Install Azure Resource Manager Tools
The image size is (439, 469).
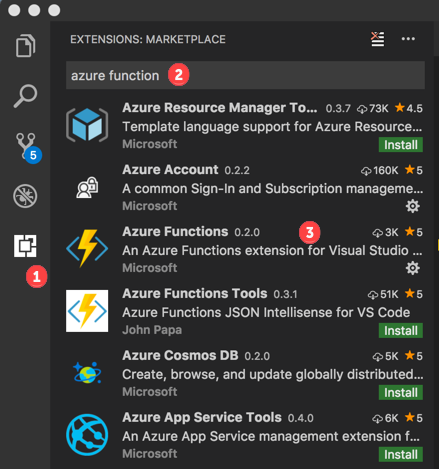tap(401, 145)
